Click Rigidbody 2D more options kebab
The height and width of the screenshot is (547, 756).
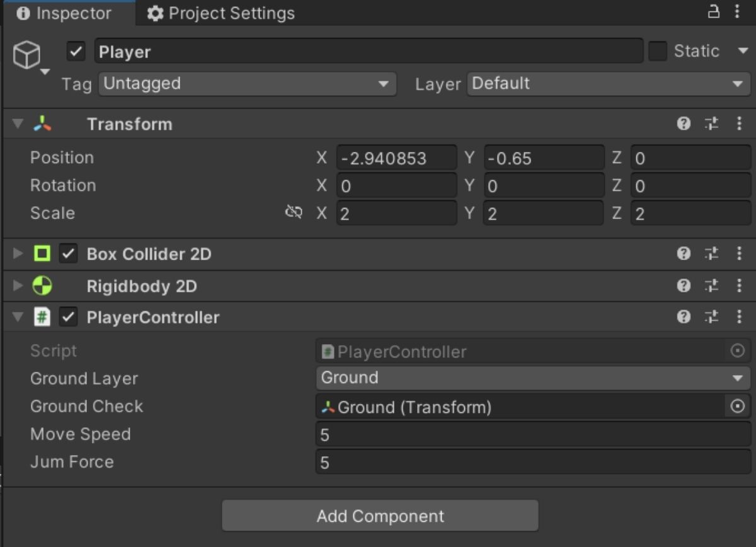coord(739,286)
